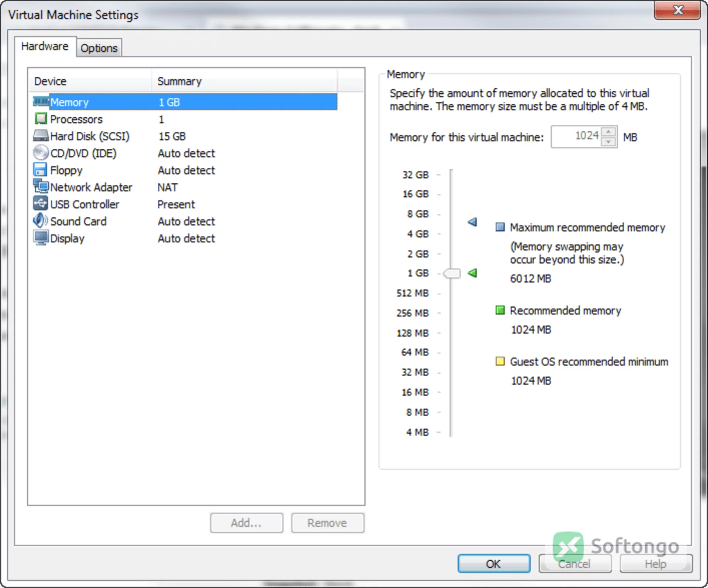Click the Display monitor icon
Image resolution: width=708 pixels, height=588 pixels.
point(41,238)
